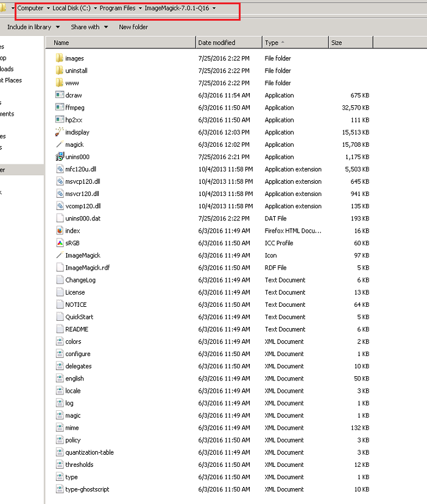Select the ffmpeg application icon
This screenshot has height=504, width=427.
60,107
